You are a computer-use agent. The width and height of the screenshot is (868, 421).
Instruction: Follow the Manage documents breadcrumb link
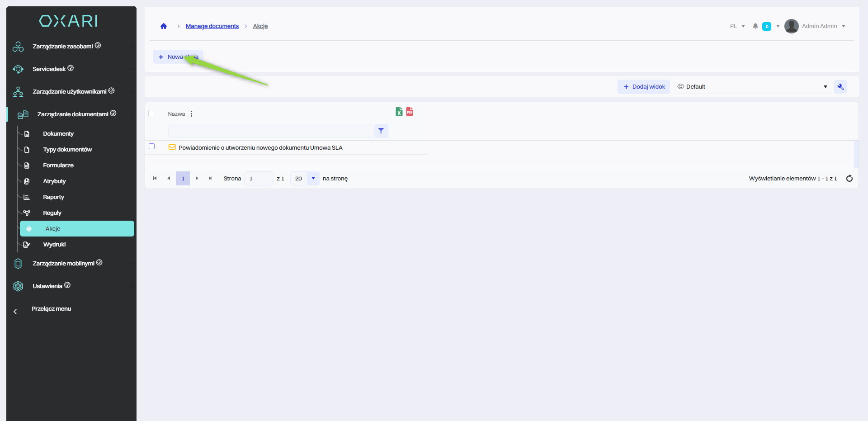pos(212,26)
